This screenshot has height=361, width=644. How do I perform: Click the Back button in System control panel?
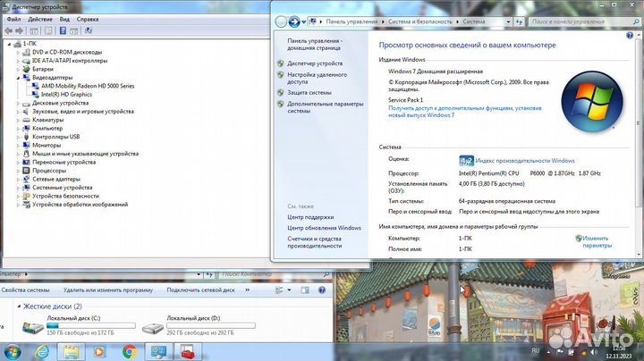pos(281,21)
